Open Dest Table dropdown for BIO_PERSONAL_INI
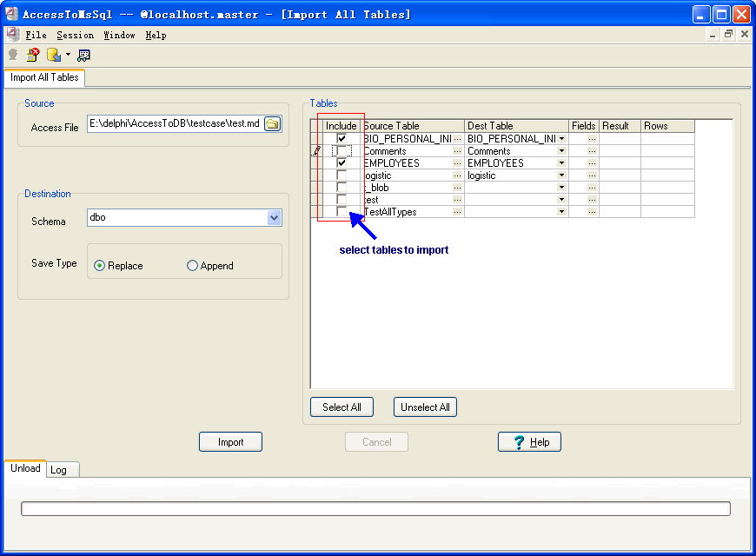The image size is (756, 556). click(561, 139)
